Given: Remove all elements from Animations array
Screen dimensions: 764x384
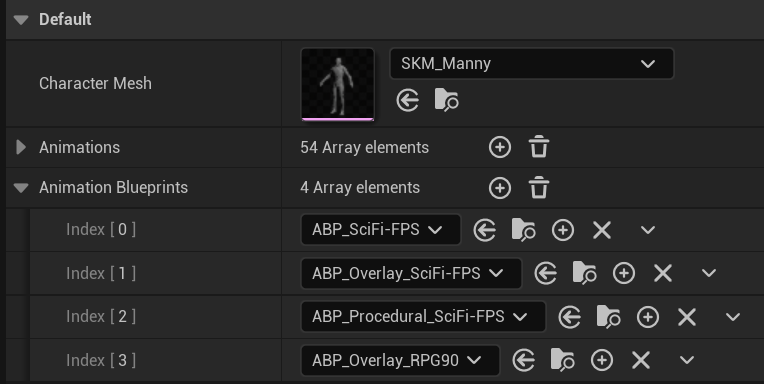Looking at the screenshot, I should tap(539, 147).
